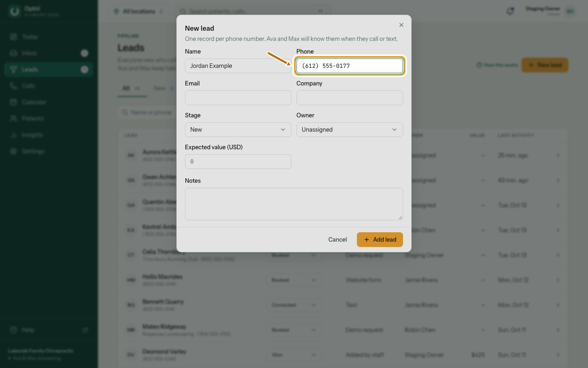
Task: Click the "43 min. ago" activity text
Action: pyautogui.click(x=513, y=180)
